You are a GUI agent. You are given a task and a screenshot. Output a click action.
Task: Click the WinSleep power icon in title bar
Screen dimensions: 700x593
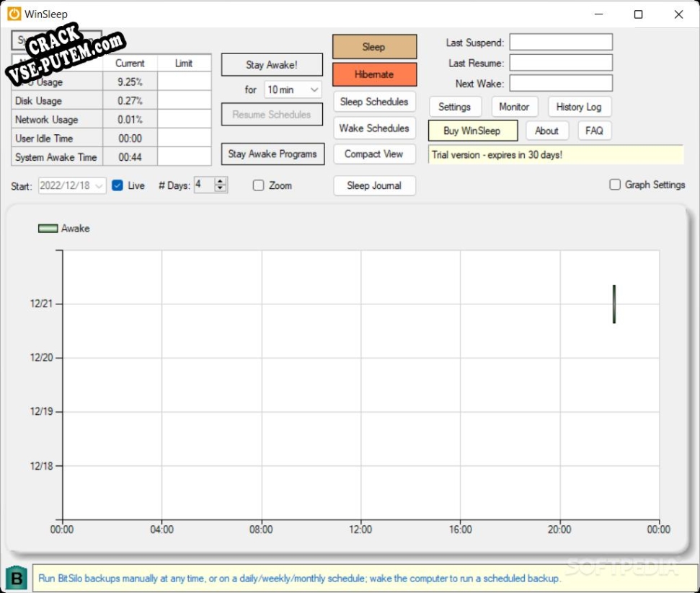coord(14,14)
